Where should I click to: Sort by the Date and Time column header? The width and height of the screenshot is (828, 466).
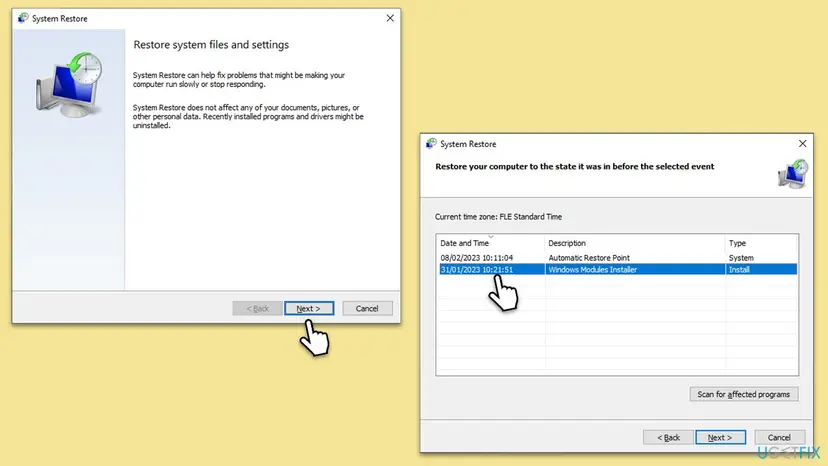tap(491, 243)
